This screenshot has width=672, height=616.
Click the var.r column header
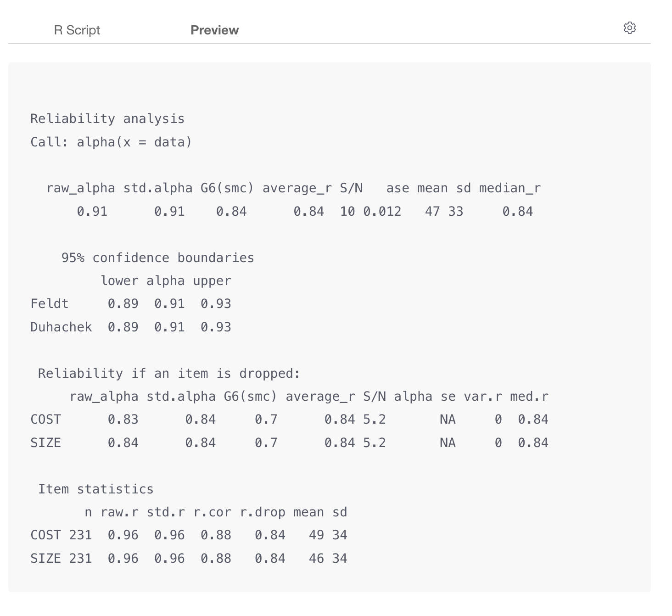coord(483,397)
